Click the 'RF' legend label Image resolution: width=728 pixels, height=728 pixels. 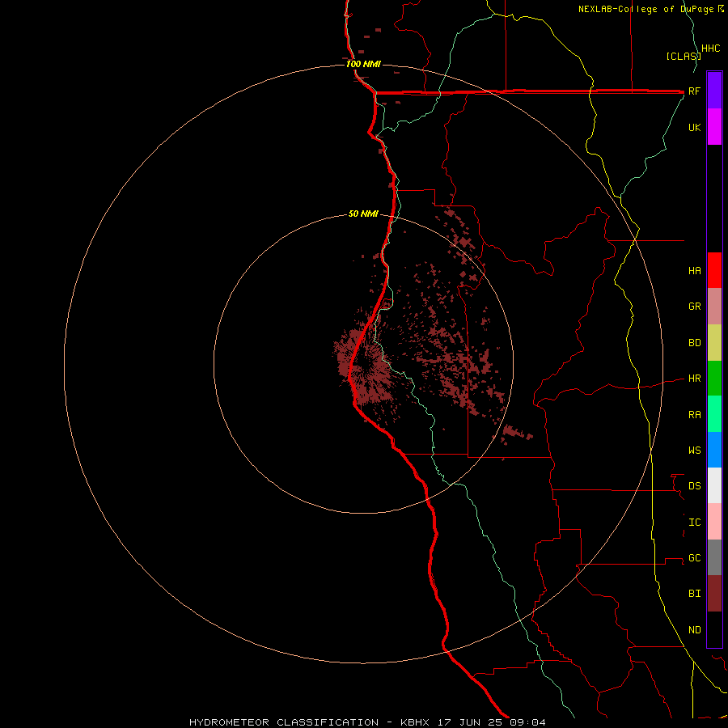[x=695, y=91]
